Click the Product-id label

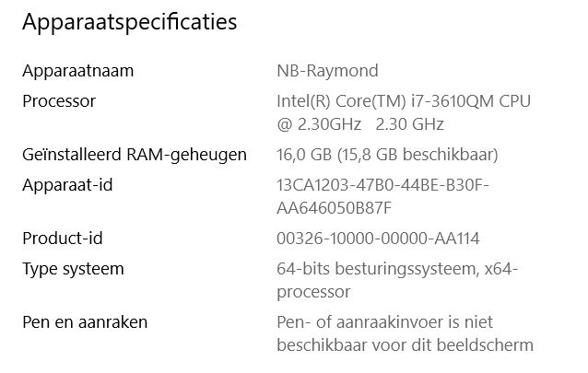62,239
